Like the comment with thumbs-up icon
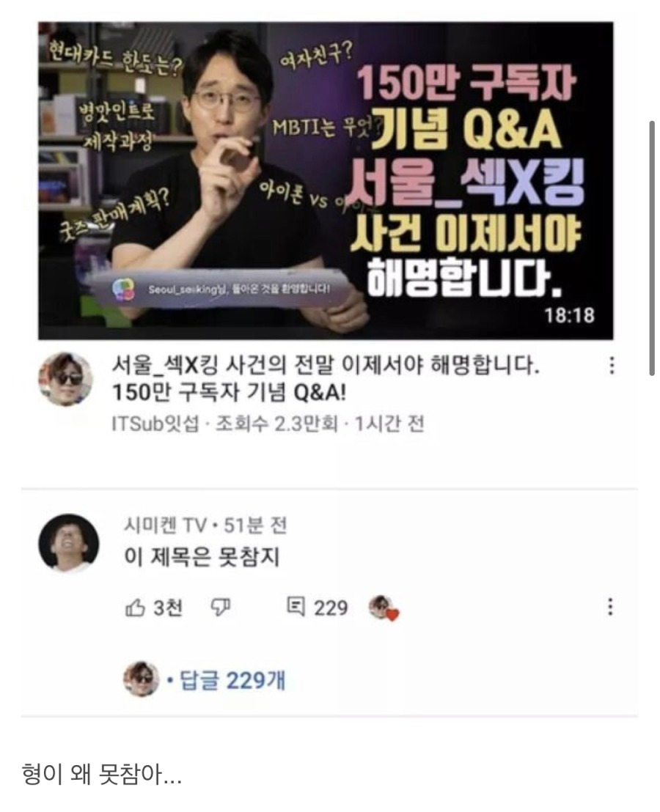Image resolution: width=660 pixels, height=812 pixels. (x=135, y=608)
